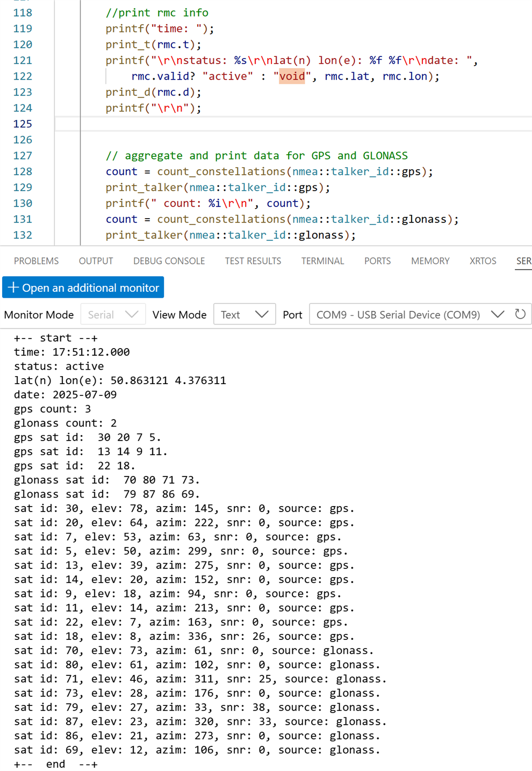Go to the MEMORY tab
This screenshot has width=532, height=771.
(430, 261)
